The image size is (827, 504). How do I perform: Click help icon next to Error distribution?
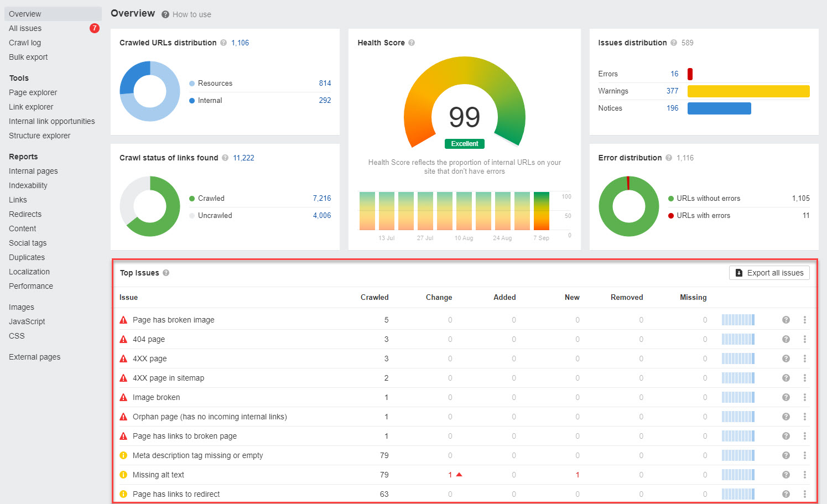pyautogui.click(x=669, y=158)
